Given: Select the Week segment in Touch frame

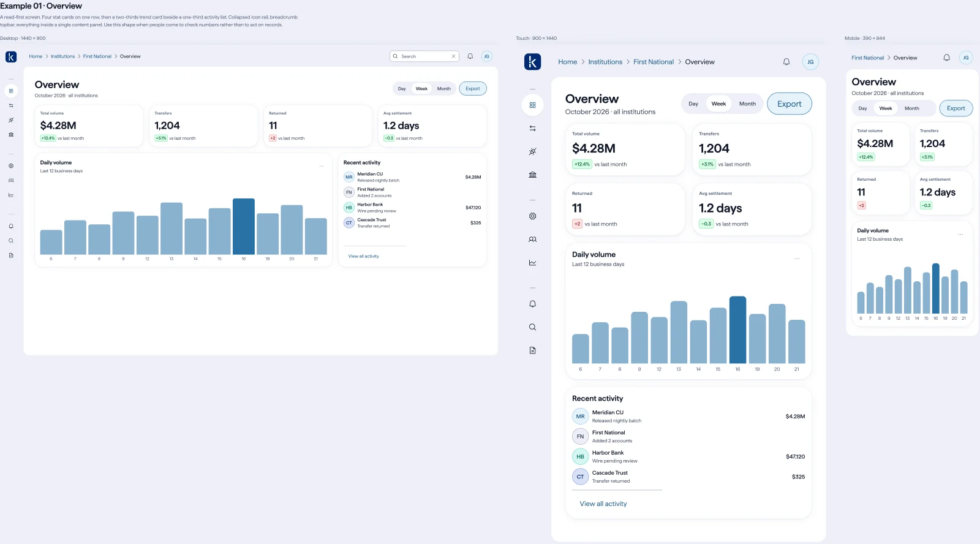Looking at the screenshot, I should pos(718,104).
